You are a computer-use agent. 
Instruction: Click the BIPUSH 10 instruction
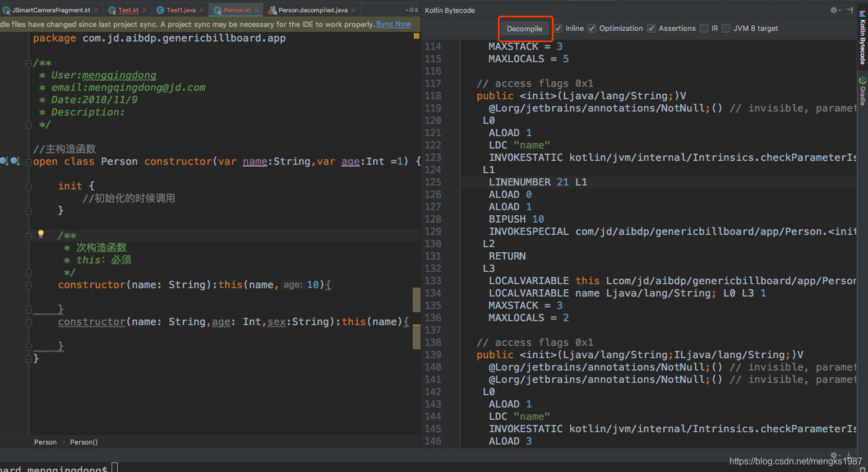[x=516, y=219]
